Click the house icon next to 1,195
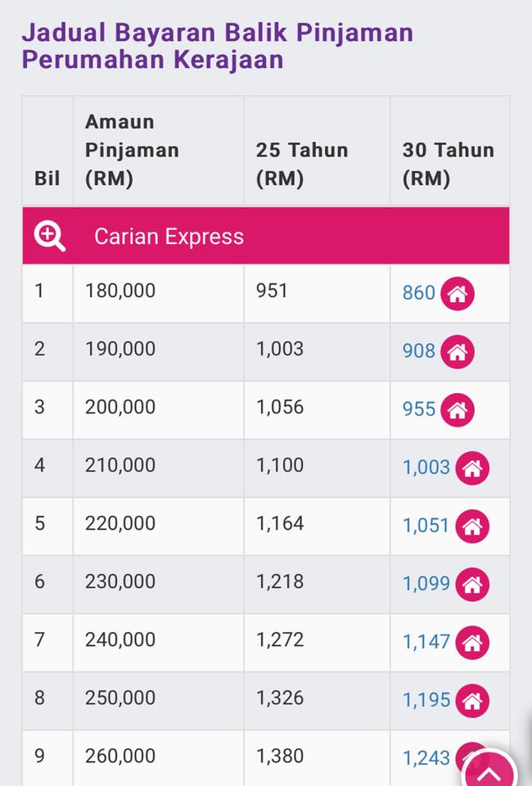This screenshot has height=786, width=532. 472,700
